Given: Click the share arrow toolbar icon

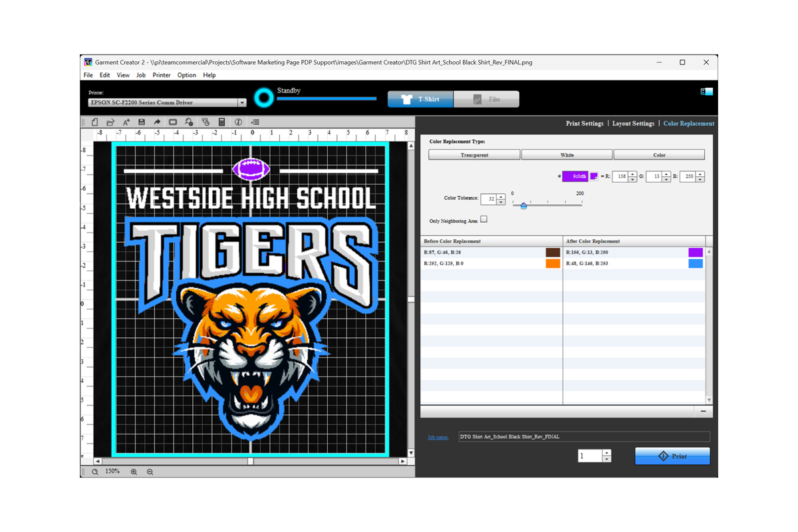Looking at the screenshot, I should [158, 122].
